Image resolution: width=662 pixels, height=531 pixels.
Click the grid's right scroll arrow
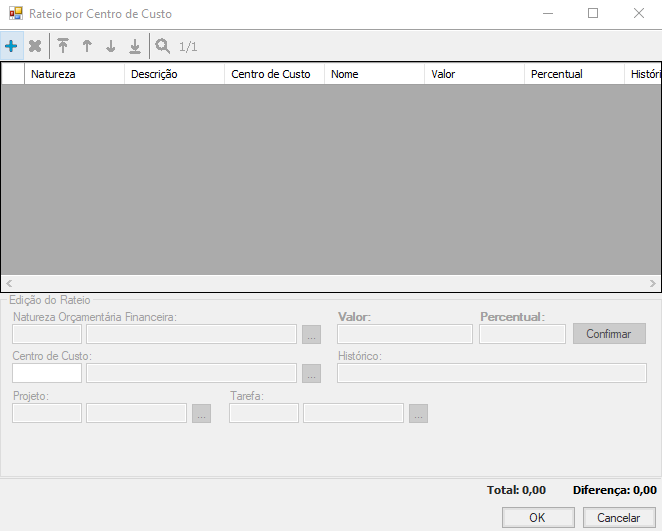click(x=653, y=283)
